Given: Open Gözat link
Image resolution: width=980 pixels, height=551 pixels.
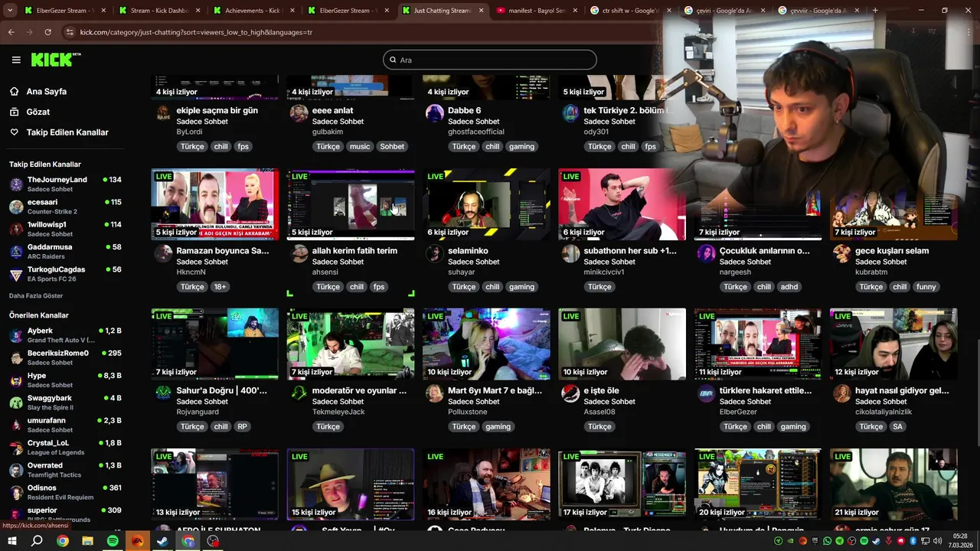Looking at the screenshot, I should click(38, 112).
